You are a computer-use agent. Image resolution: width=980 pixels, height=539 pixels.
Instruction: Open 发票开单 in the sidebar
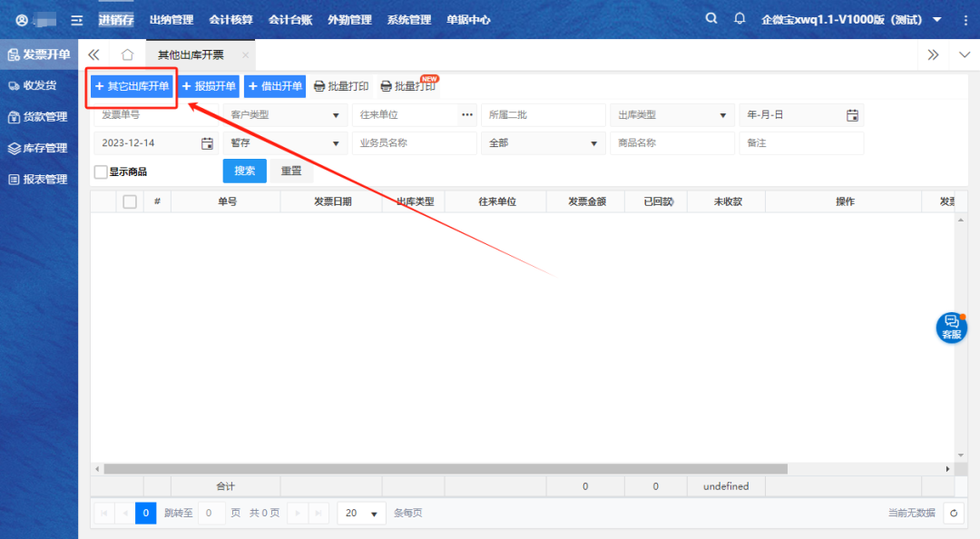point(39,54)
